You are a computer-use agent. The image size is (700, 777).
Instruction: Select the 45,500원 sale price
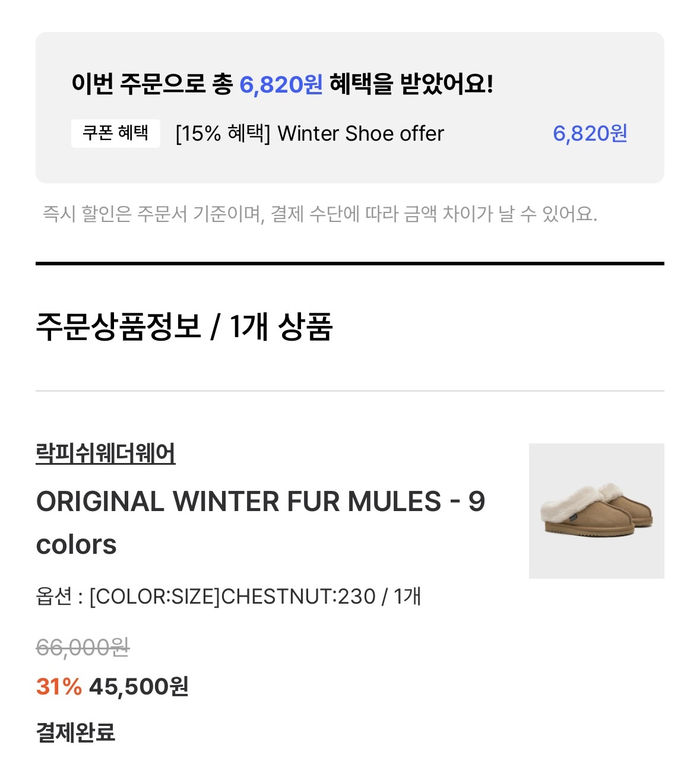[139, 687]
